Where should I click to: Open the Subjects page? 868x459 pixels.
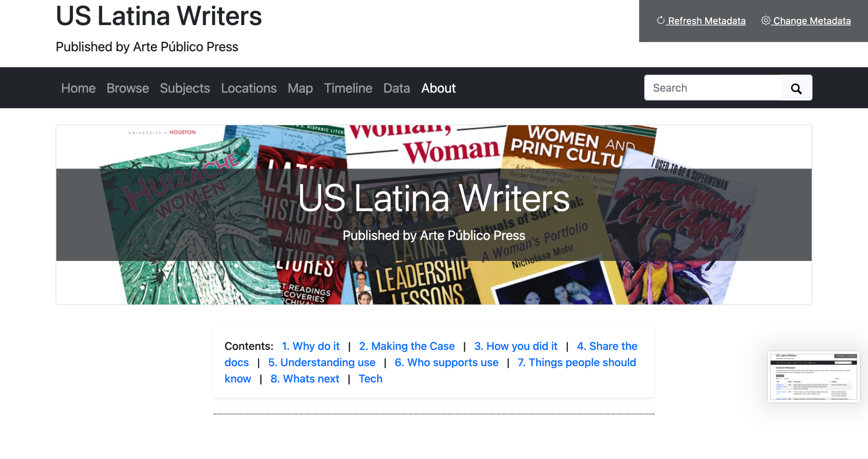click(x=185, y=88)
